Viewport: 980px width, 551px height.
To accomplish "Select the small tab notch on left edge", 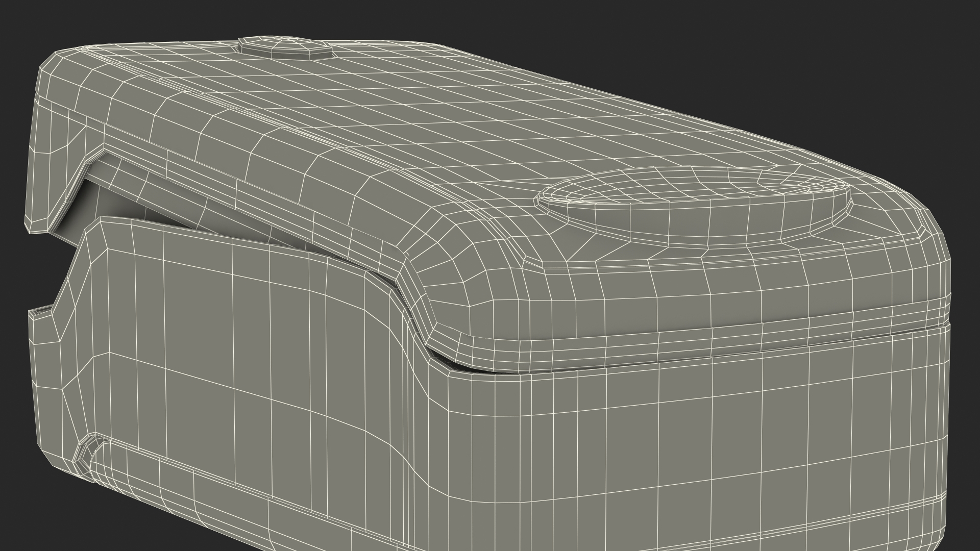I will [41, 312].
